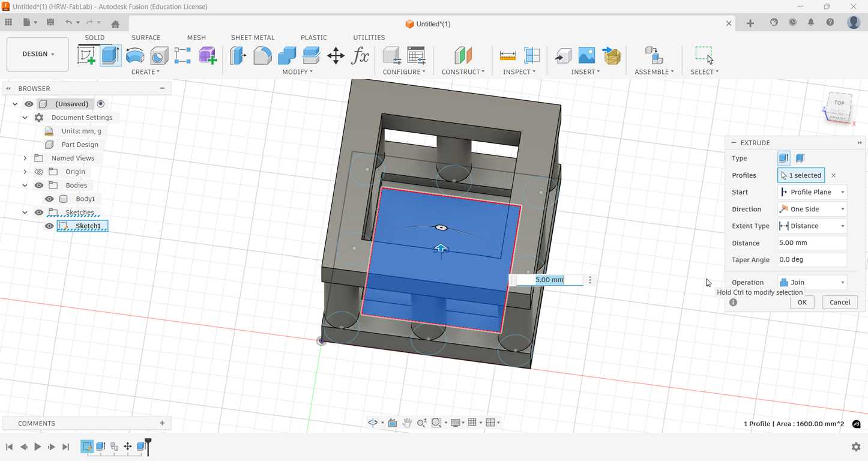Viewport: 868px width, 461px height.
Task: Play the timeline
Action: [x=37, y=447]
